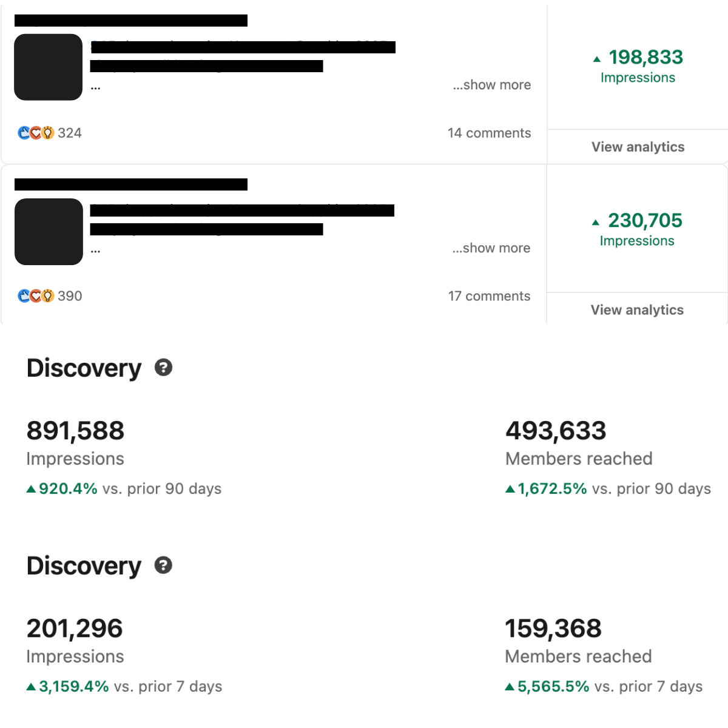Open thumbnail of post with 17 comments

pyautogui.click(x=49, y=232)
